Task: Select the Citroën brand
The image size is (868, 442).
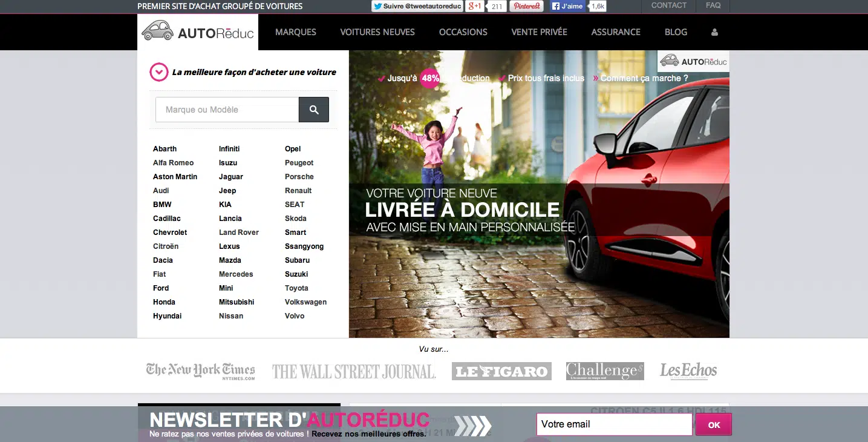Action: pyautogui.click(x=166, y=246)
